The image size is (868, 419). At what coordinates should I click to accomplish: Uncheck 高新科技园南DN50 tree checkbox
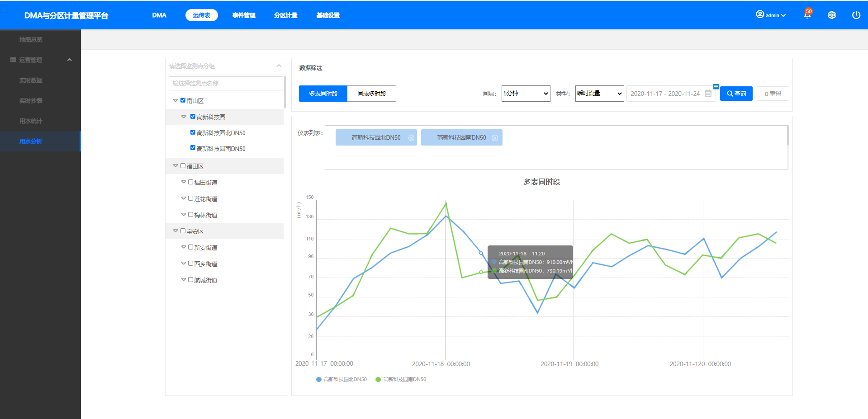tap(193, 148)
